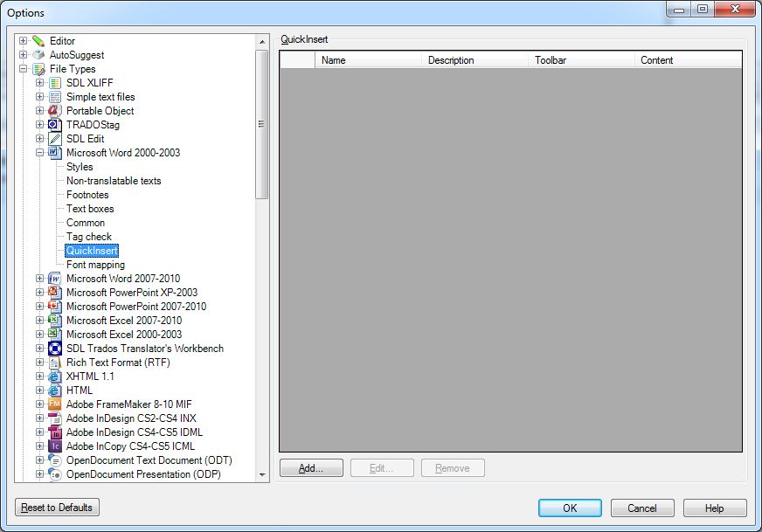Image resolution: width=762 pixels, height=532 pixels.
Task: Open Font mapping settings
Action: [96, 265]
